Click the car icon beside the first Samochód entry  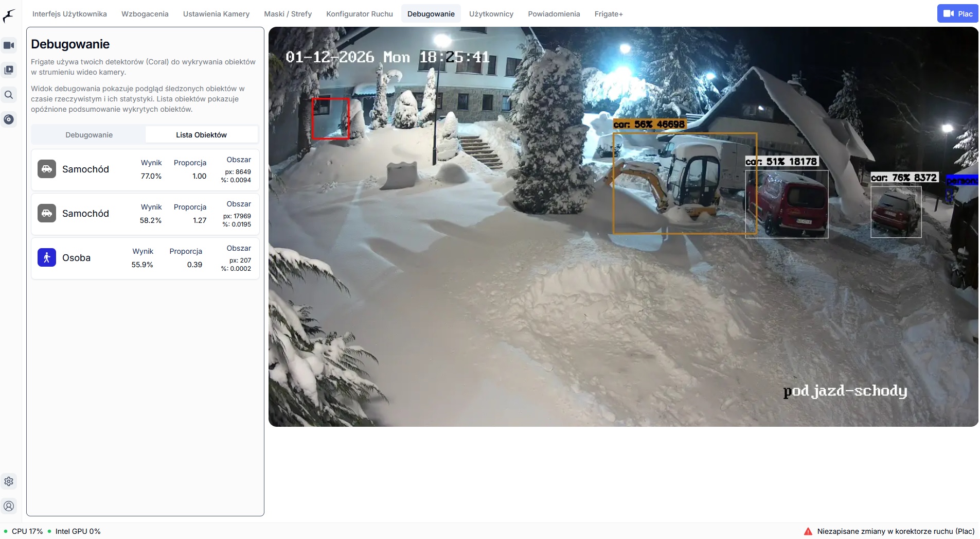click(x=46, y=168)
